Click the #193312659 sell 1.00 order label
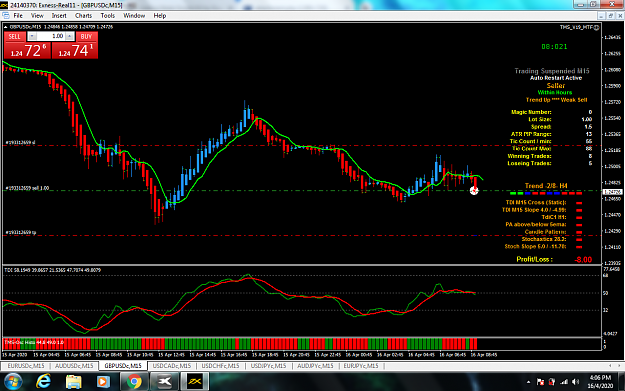Image resolution: width=625 pixels, height=391 pixels. (27, 188)
